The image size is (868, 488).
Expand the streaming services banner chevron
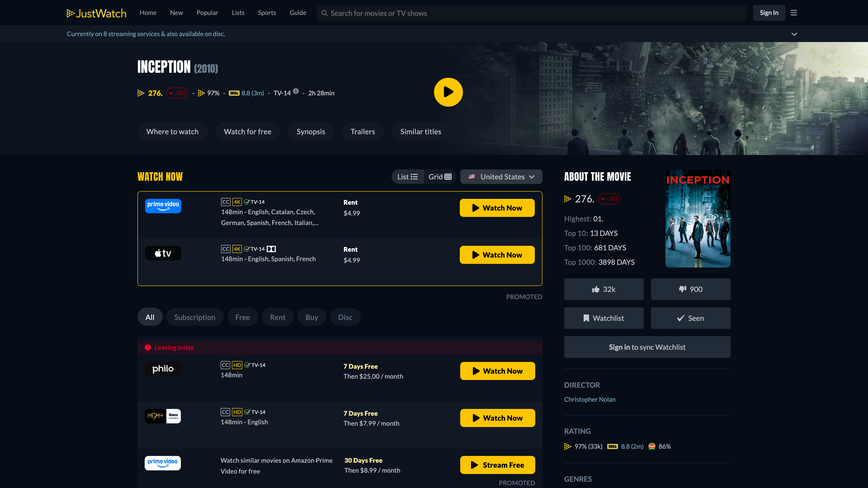pyautogui.click(x=794, y=34)
